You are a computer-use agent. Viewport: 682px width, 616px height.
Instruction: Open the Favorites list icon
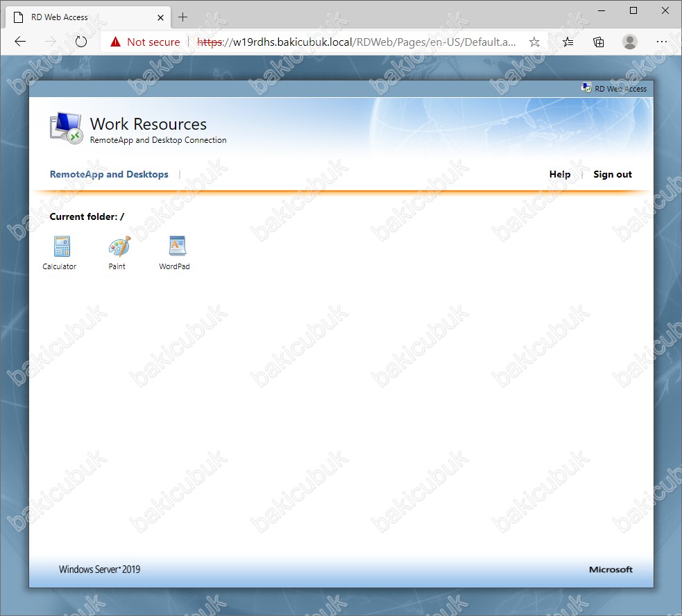568,42
